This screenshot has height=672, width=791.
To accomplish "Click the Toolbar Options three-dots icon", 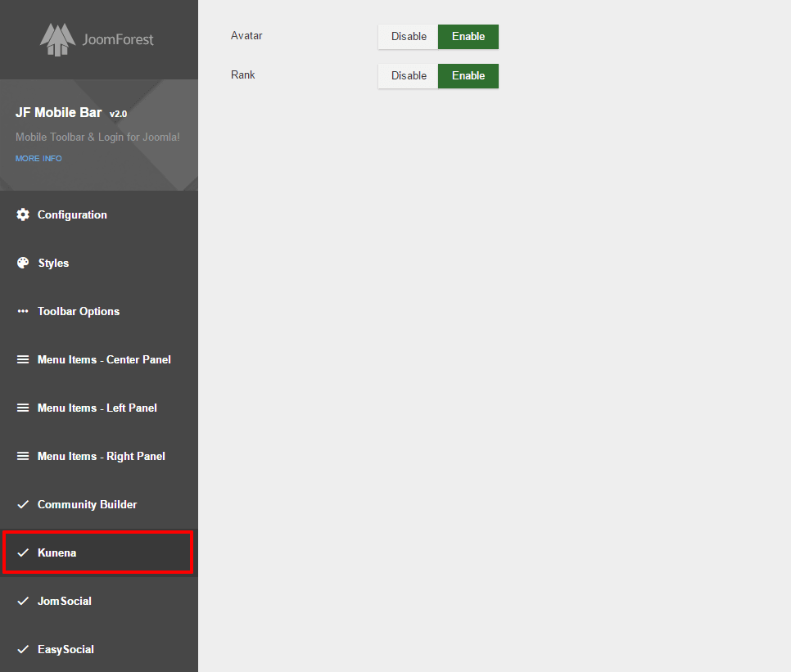I will click(x=23, y=311).
